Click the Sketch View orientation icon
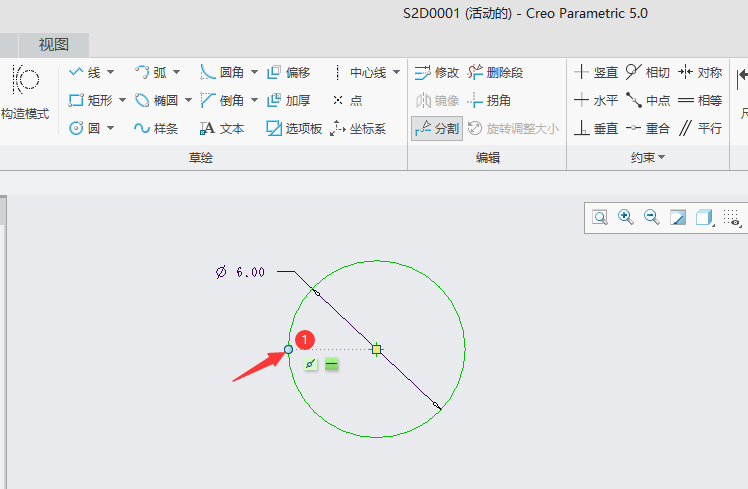This screenshot has height=489, width=748. tap(678, 218)
